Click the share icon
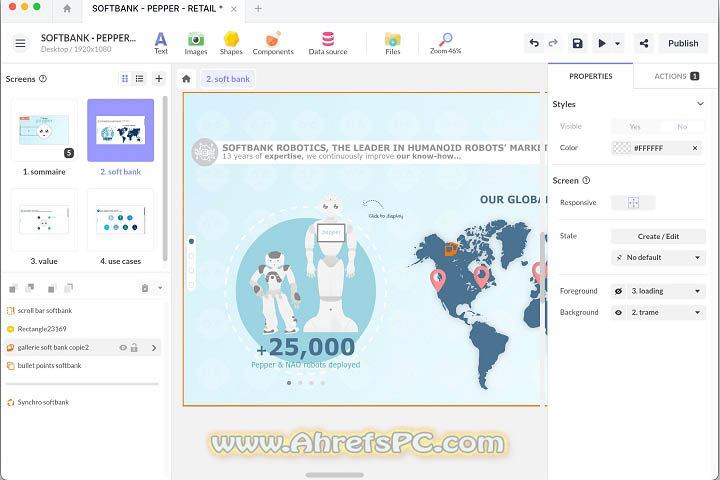This screenshot has width=720, height=480. pyautogui.click(x=644, y=43)
